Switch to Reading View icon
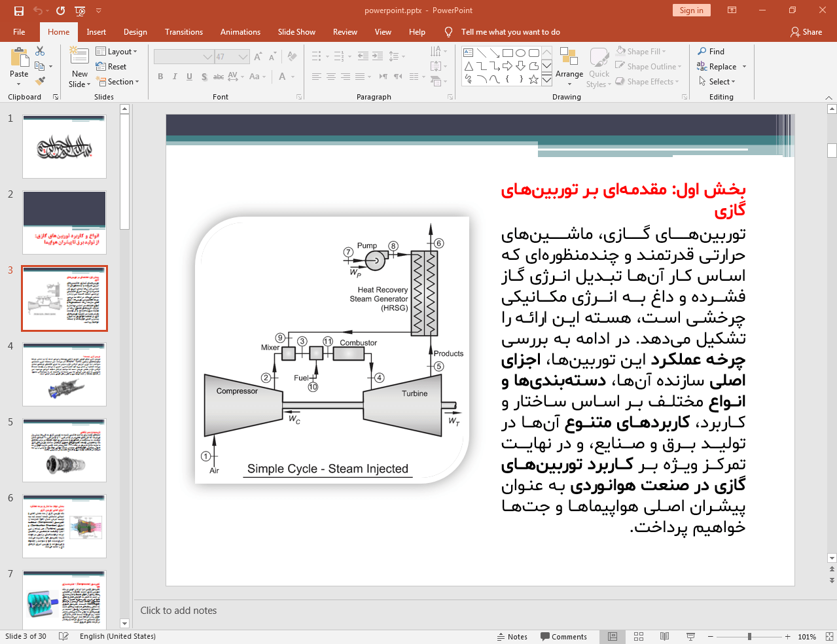The width and height of the screenshot is (837, 644). point(664,636)
